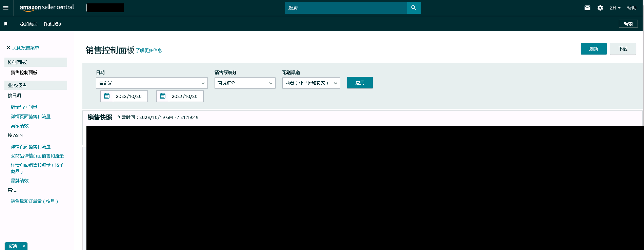The width and height of the screenshot is (644, 250).
Task: Click the 业务报告 section header
Action: tap(36, 85)
